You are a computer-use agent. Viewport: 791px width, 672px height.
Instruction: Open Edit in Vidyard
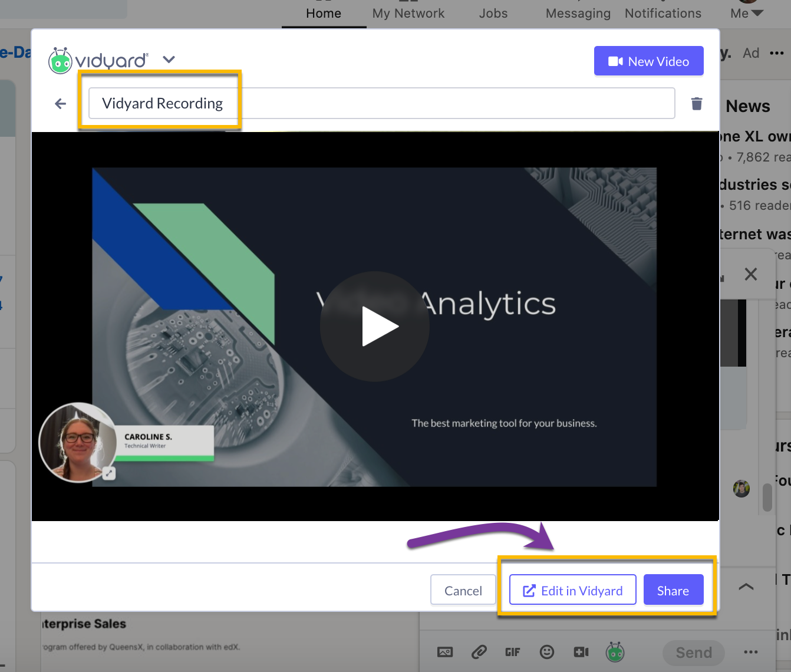coord(572,590)
